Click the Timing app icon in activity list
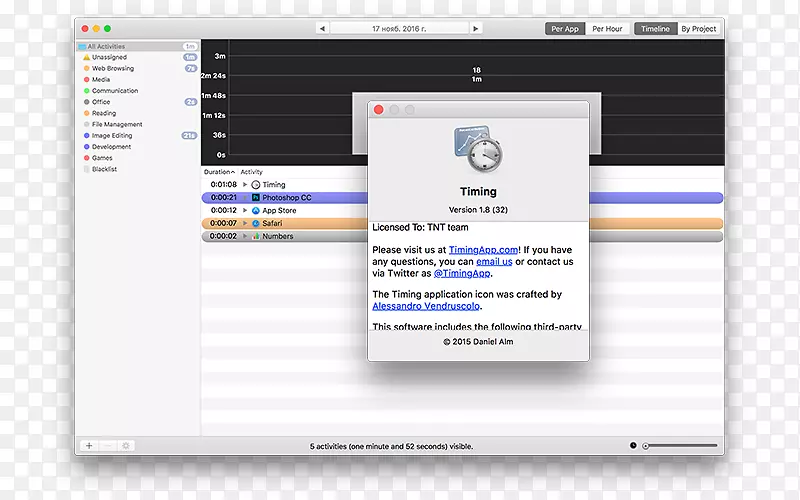Image resolution: width=800 pixels, height=500 pixels. (255, 185)
